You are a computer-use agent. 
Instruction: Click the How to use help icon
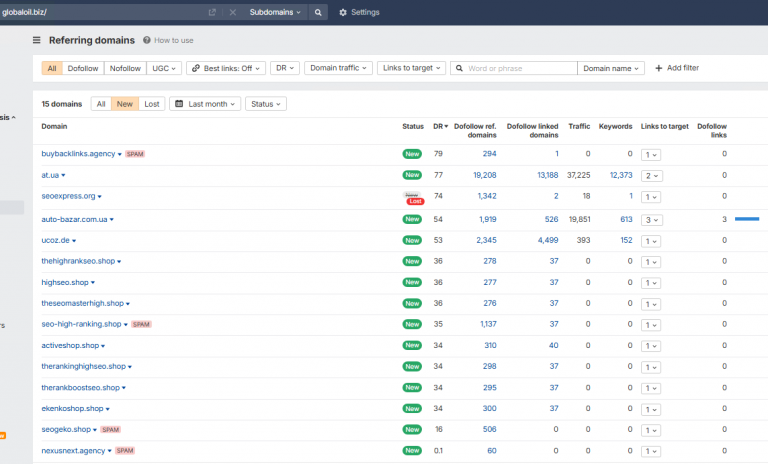(147, 40)
